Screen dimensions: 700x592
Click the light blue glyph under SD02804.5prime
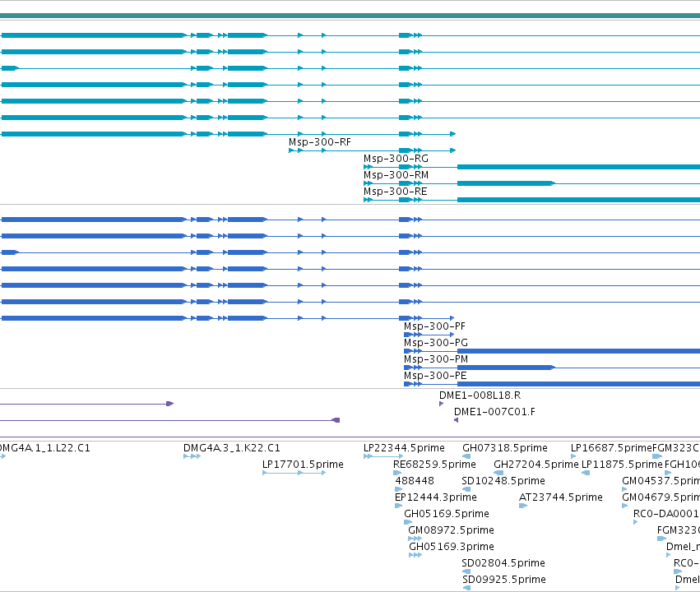pos(466,571)
